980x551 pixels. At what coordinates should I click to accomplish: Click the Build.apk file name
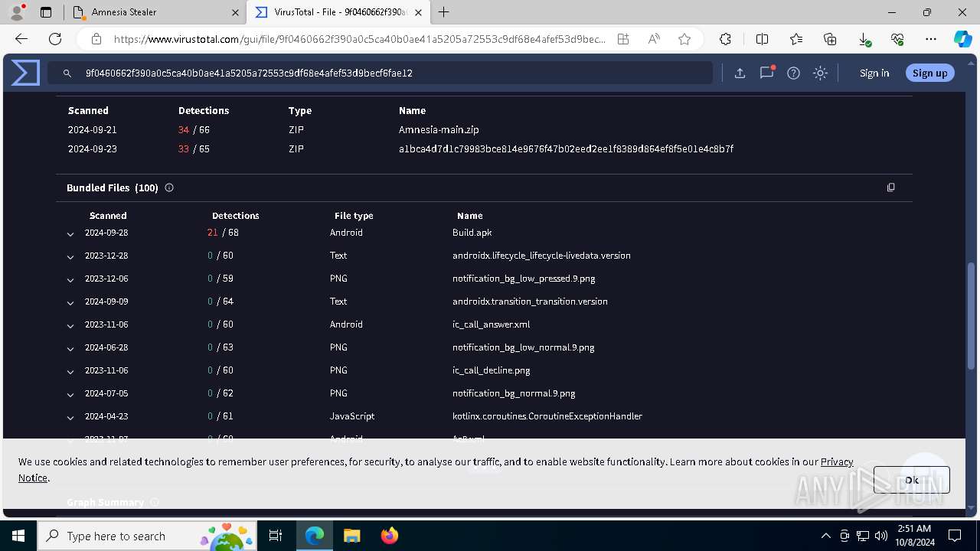472,233
